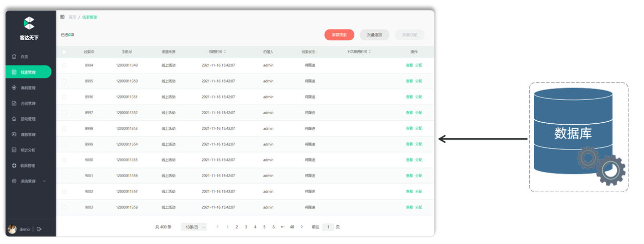Go to page 3 in pagination
Screen dimensions: 644x244
pos(246,227)
